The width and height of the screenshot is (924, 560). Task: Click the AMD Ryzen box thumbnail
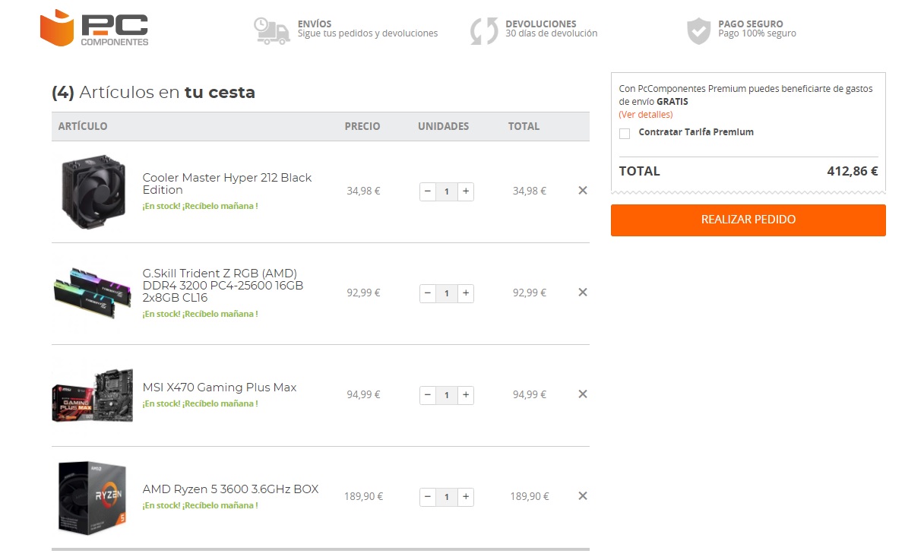tap(93, 497)
